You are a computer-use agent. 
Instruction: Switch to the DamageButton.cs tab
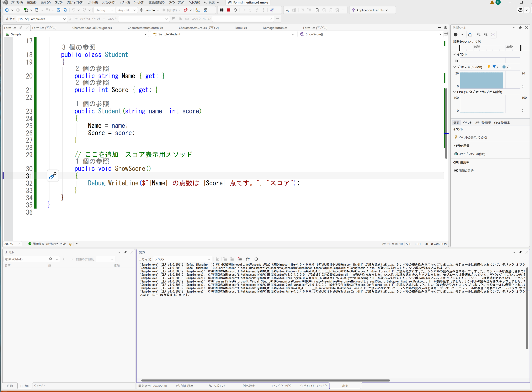(275, 28)
